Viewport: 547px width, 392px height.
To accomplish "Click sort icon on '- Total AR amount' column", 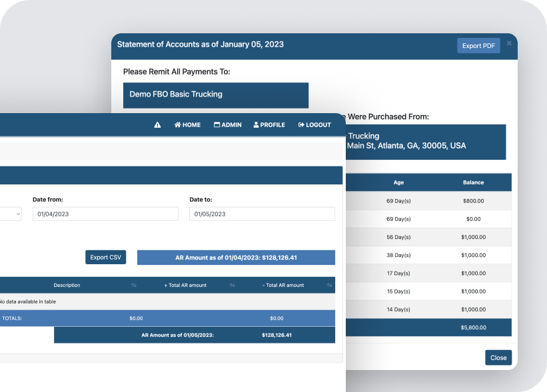I will (x=330, y=284).
